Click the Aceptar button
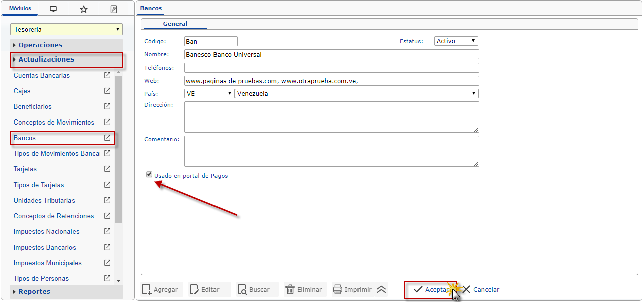Viewport: 644px width, 302px height. click(430, 290)
